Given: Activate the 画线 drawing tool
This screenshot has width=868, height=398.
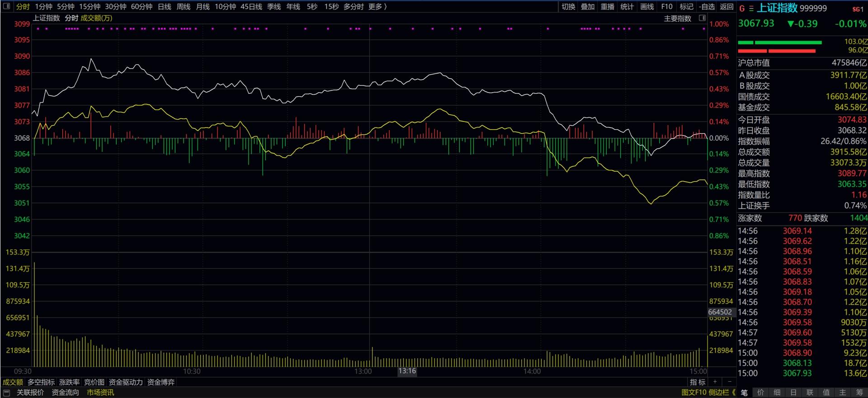Looking at the screenshot, I should coord(647,6).
